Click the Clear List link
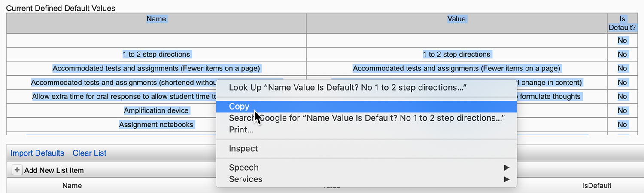The height and width of the screenshot is (193, 644). (89, 153)
